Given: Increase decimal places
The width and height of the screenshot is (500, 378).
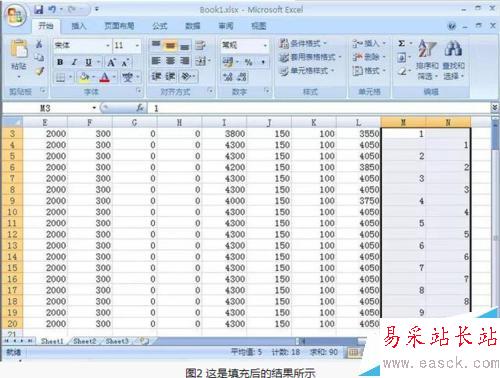Looking at the screenshot, I should pyautogui.click(x=228, y=77).
